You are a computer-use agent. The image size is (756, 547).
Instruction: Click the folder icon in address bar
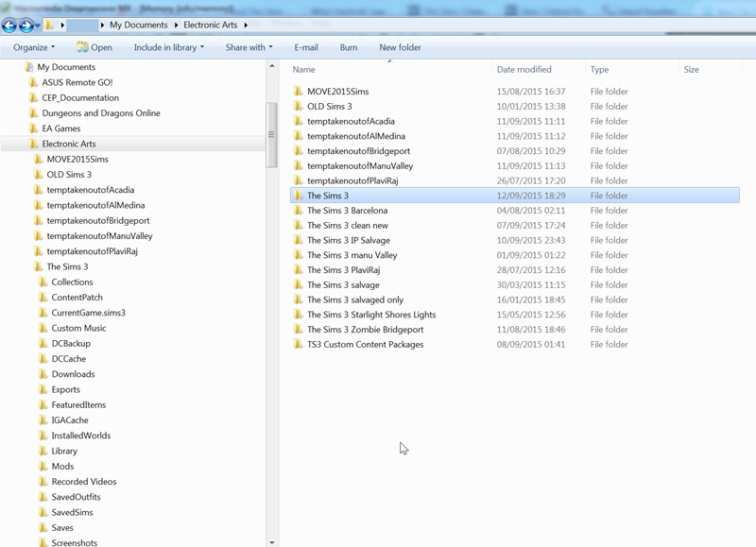click(x=49, y=25)
